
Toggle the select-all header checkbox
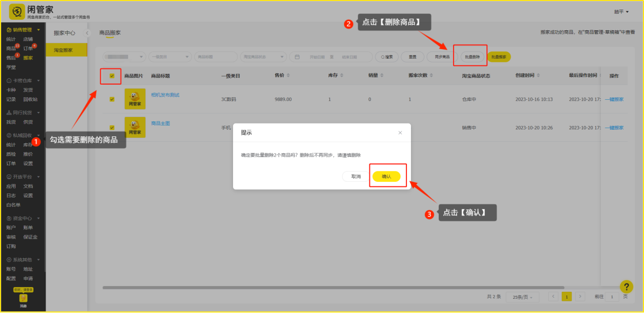(x=112, y=76)
